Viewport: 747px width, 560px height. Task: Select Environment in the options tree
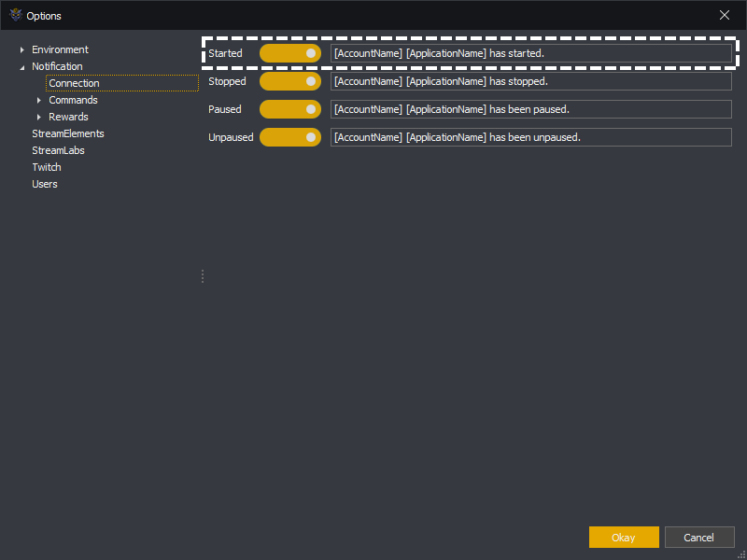(x=60, y=49)
